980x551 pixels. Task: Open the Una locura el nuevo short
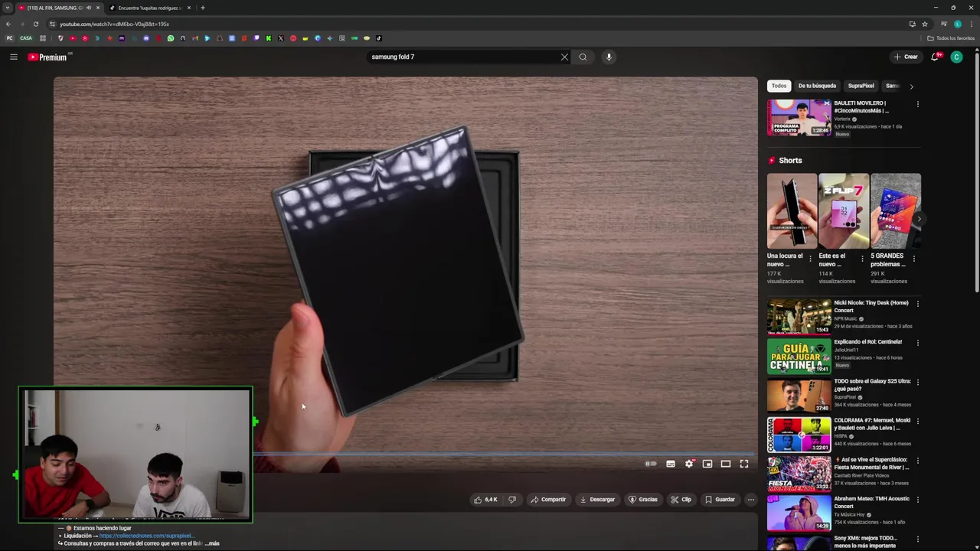coord(792,210)
